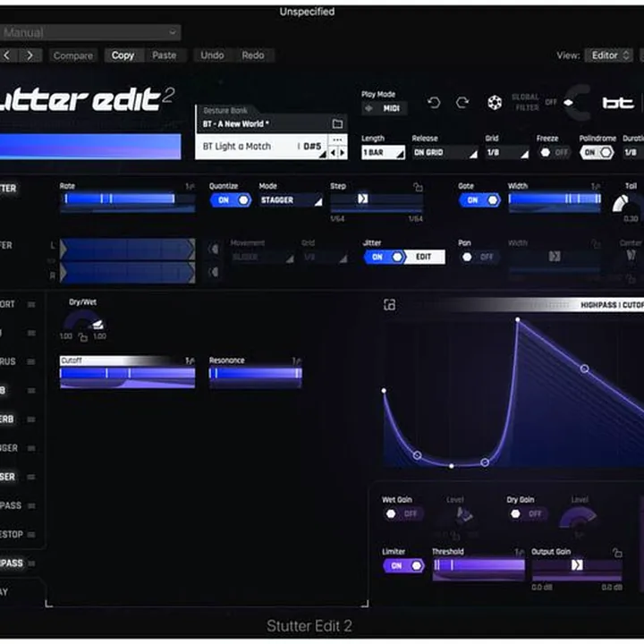
Task: Click the Rate range slider
Action: (128, 199)
